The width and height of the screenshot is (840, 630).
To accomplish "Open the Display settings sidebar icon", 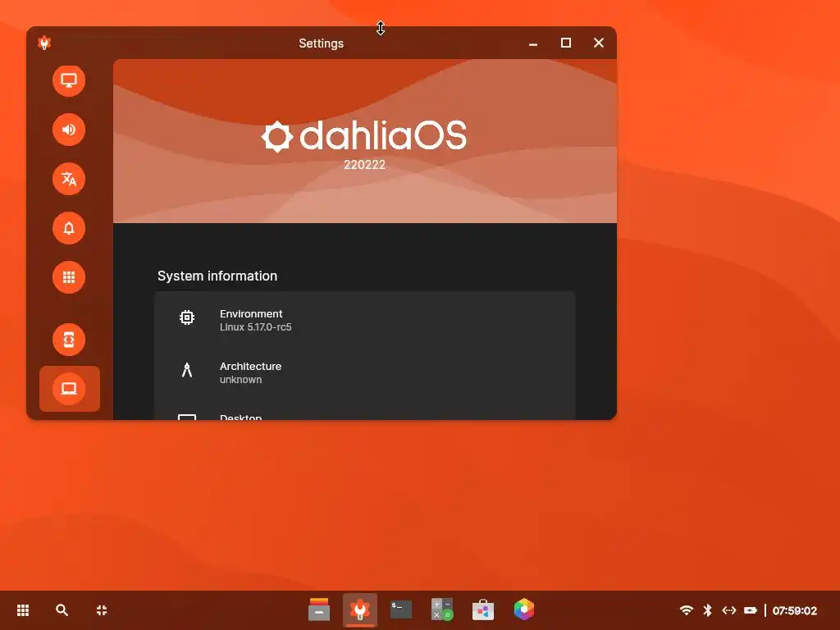I will click(x=69, y=81).
